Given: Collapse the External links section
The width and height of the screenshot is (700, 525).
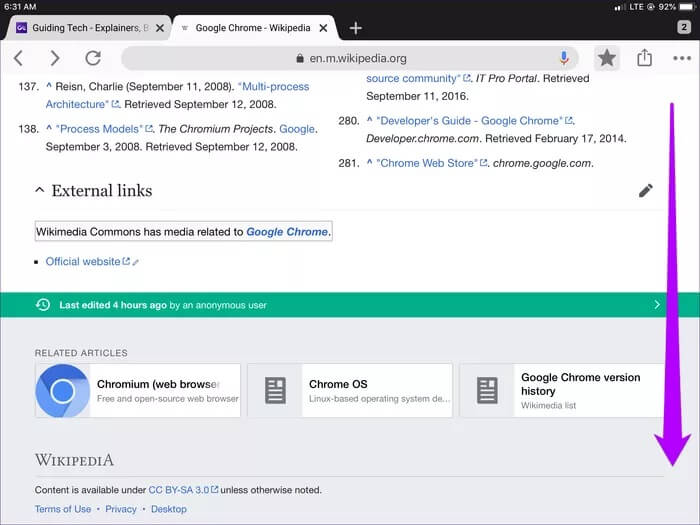Looking at the screenshot, I should click(x=39, y=190).
